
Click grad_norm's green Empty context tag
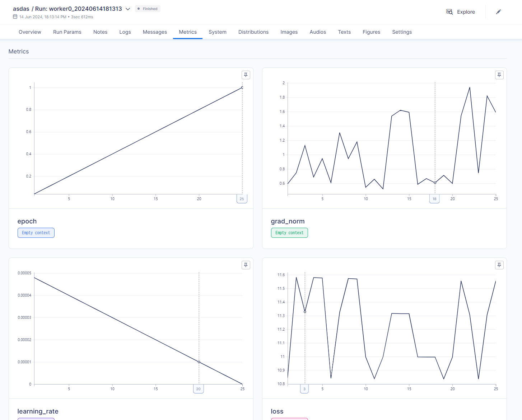[289, 233]
